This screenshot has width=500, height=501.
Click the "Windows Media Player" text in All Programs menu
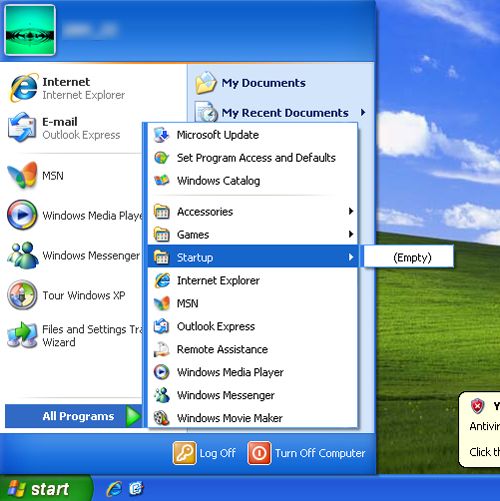click(230, 372)
